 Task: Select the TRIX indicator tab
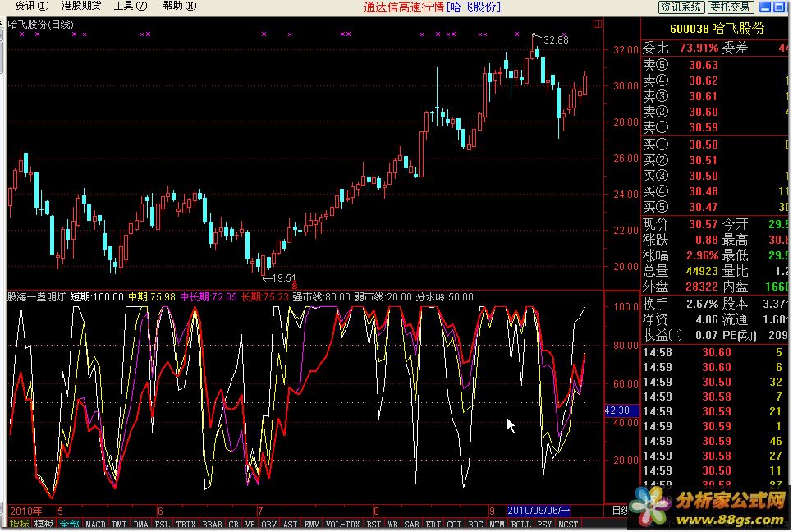pos(186,525)
